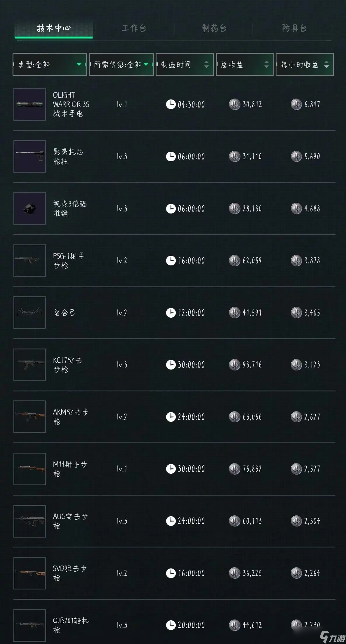Click the M14射手步枪 weapon icon
The width and height of the screenshot is (346, 644).
[x=30, y=469]
